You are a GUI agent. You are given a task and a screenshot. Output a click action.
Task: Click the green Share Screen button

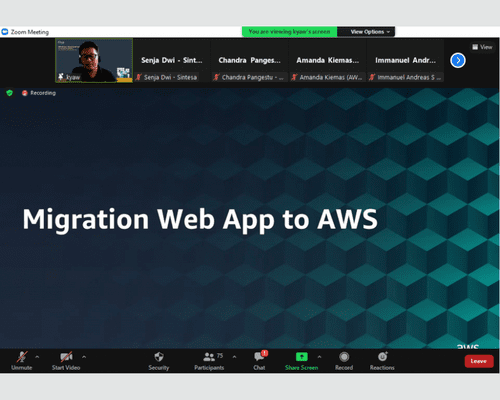click(x=301, y=361)
